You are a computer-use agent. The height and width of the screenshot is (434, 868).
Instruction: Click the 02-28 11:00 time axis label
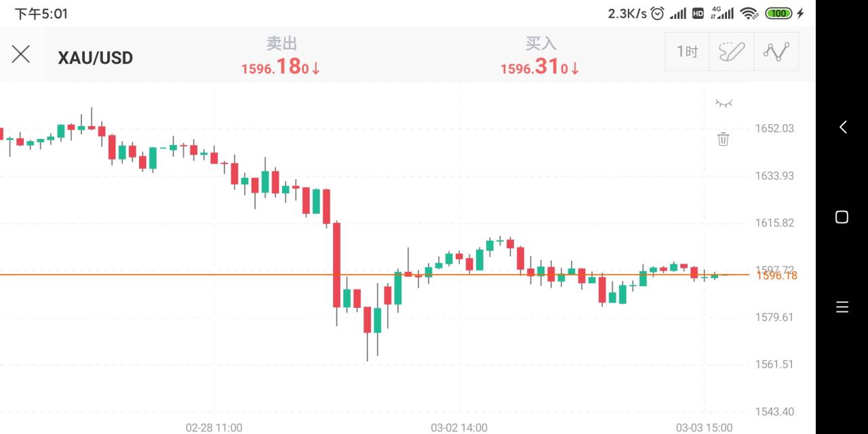pyautogui.click(x=214, y=427)
